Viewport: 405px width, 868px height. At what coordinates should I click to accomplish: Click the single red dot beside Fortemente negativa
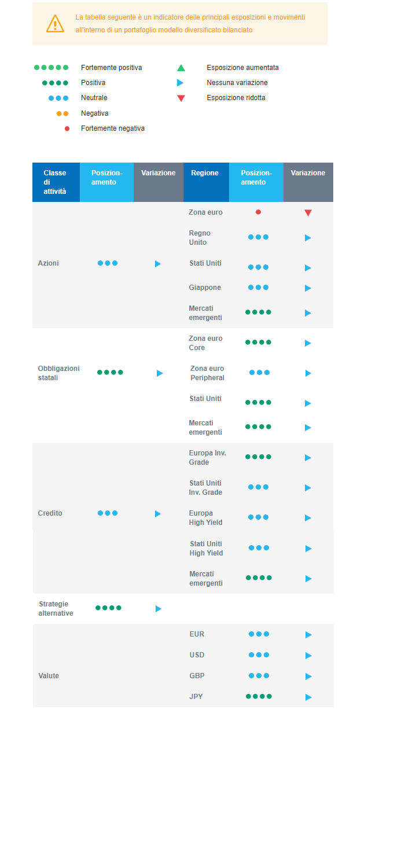(67, 128)
